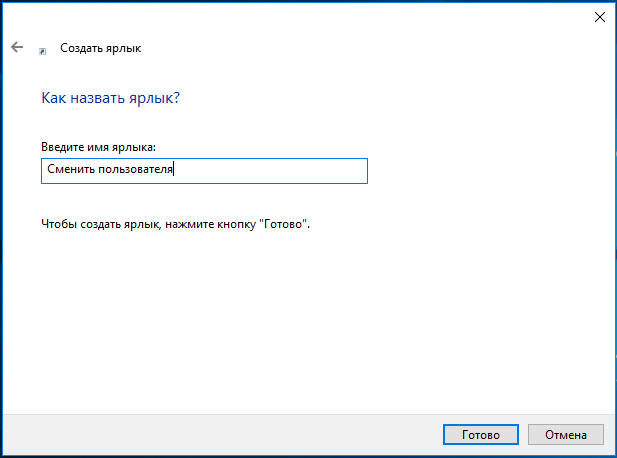The width and height of the screenshot is (617, 458).
Task: Go back using the left arrow icon
Action: (17, 47)
